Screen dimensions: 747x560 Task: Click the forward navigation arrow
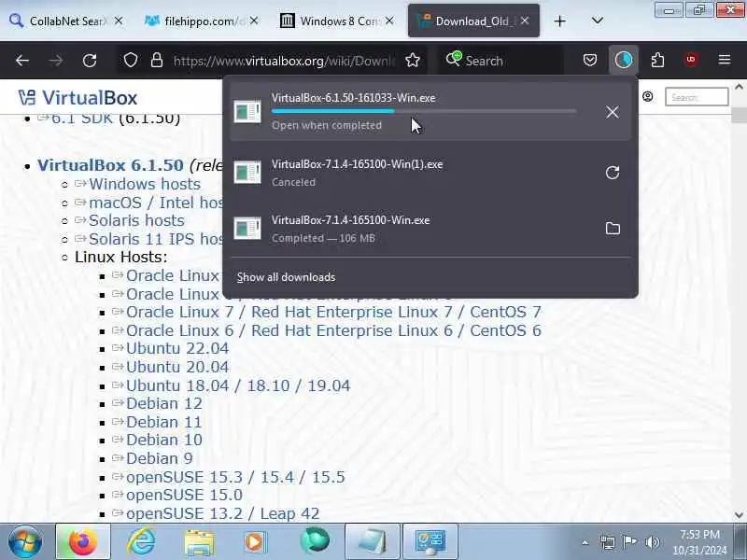pos(56,61)
